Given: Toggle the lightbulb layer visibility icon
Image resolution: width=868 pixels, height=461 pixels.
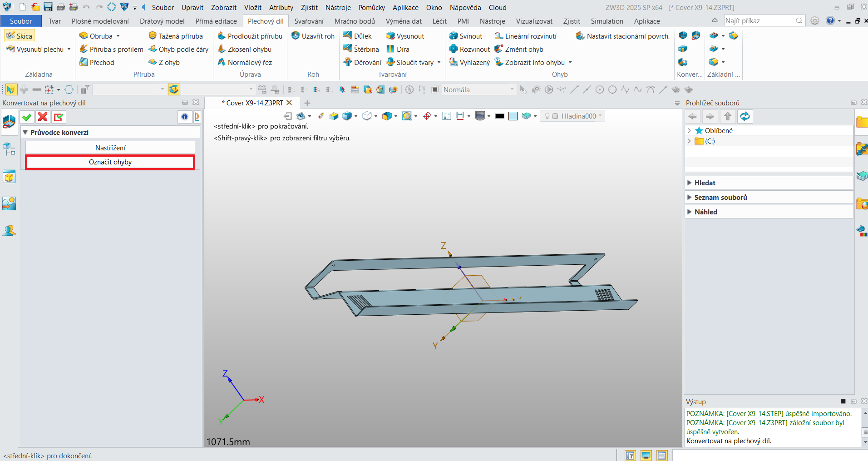Looking at the screenshot, I should [x=547, y=116].
